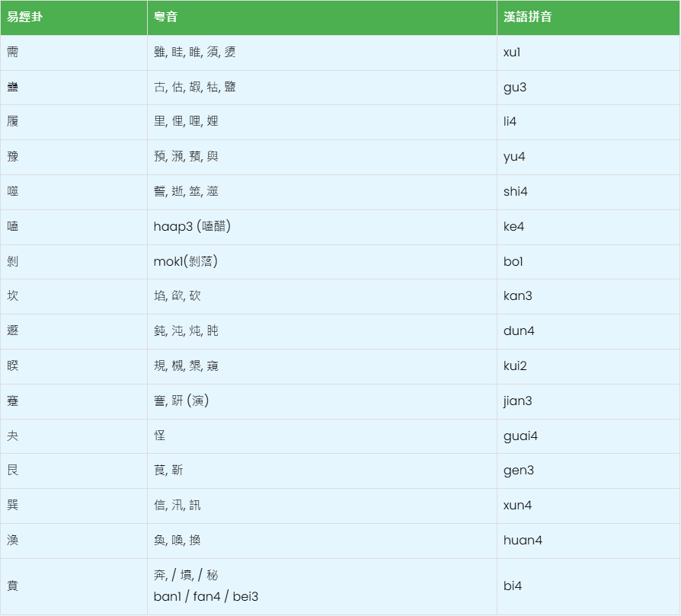Viewport: 681px width, 616px height.
Task: Click the hexagram 渙 in the huan4 row
Action: click(x=13, y=540)
